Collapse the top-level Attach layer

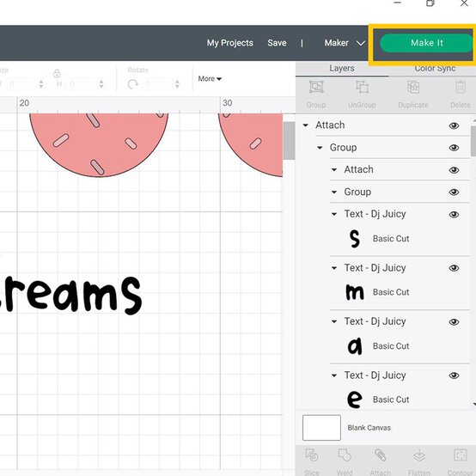[305, 125]
